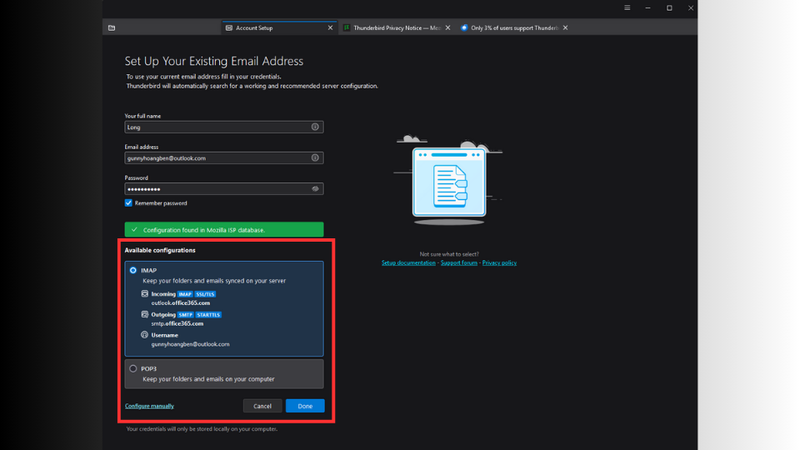This screenshot has height=450, width=800.
Task: Open the Privacy policy link
Action: coord(499,263)
